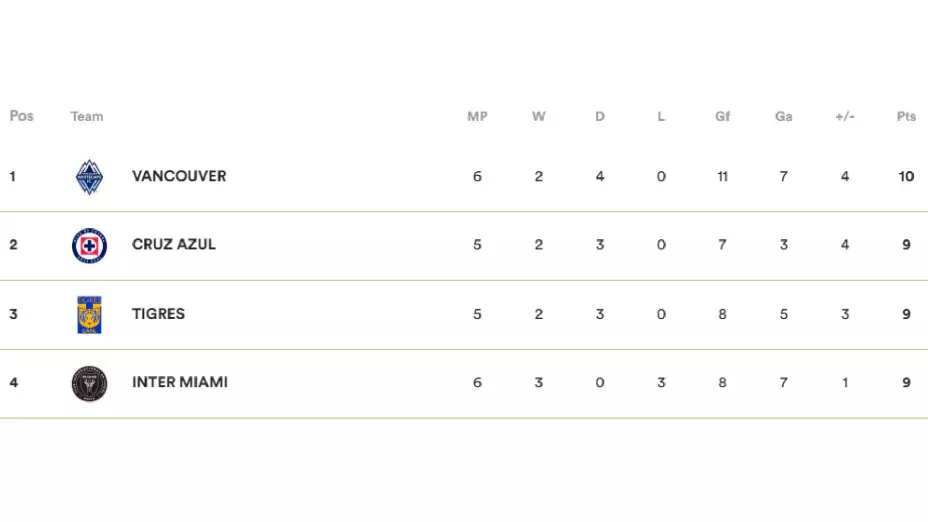The width and height of the screenshot is (928, 522).
Task: Sort by the Pts column header
Action: (906, 117)
